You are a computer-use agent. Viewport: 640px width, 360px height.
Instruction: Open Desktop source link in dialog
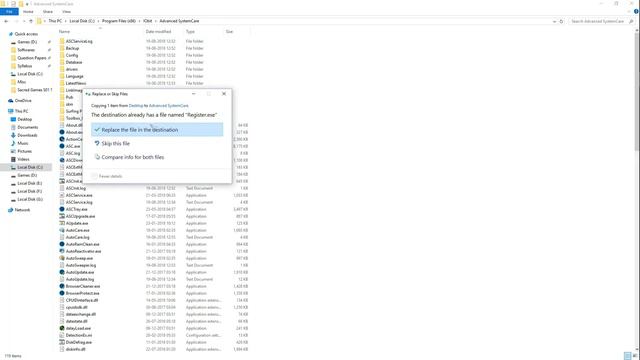(x=136, y=106)
